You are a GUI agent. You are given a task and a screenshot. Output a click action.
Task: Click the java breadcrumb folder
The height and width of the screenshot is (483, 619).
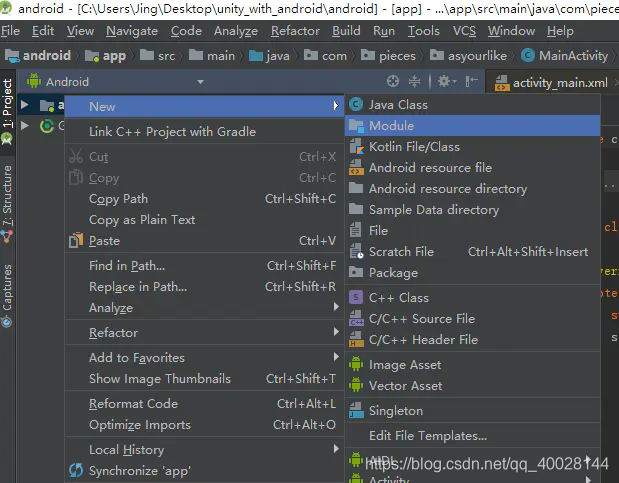click(x=270, y=56)
